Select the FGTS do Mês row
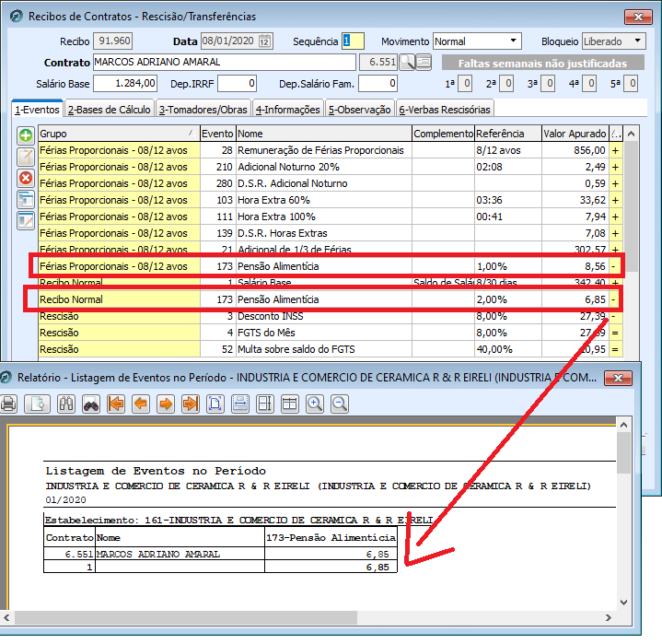Screen dimensions: 662x644 tap(331, 333)
